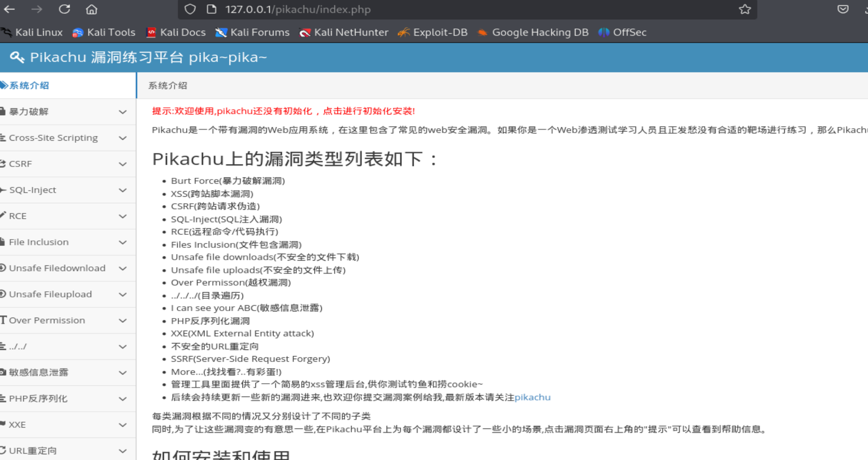Follow the blue pikachu link

(x=532, y=397)
